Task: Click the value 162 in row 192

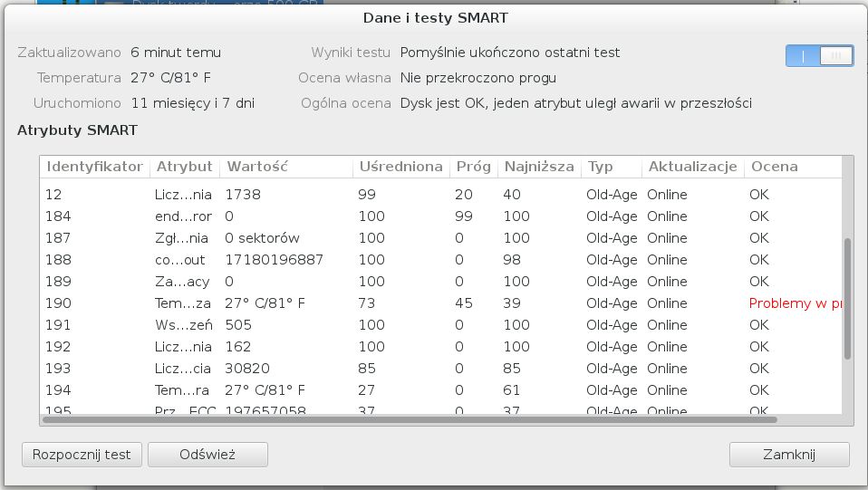Action: pos(238,347)
